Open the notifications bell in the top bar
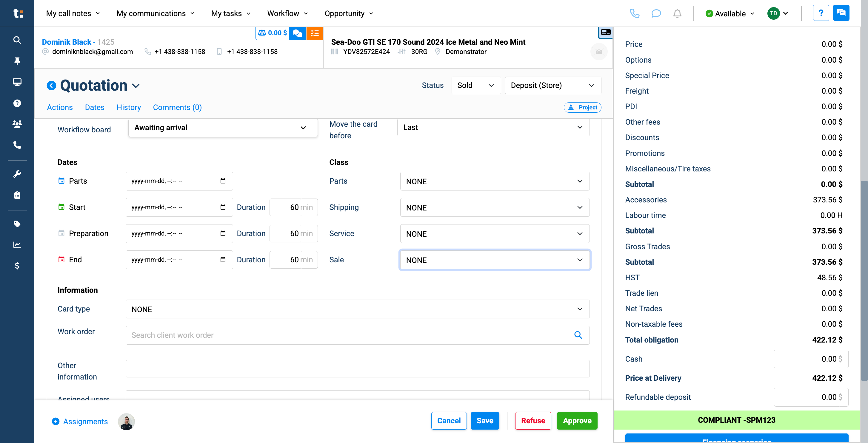Image resolution: width=868 pixels, height=443 pixels. coord(678,13)
